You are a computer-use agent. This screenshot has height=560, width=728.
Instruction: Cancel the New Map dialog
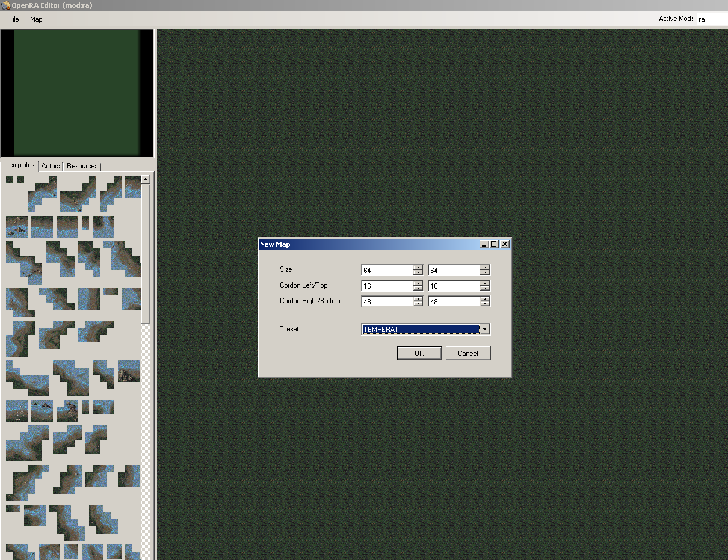[x=468, y=353]
